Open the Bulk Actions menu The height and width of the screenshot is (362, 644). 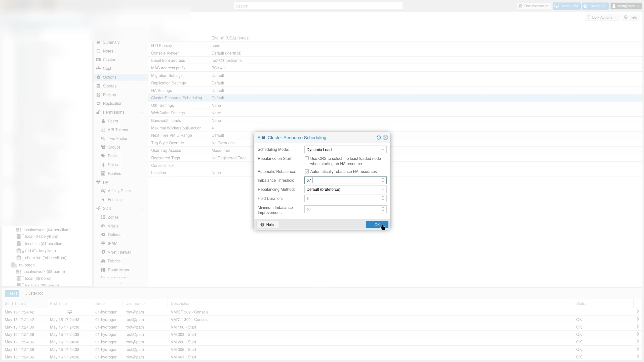pos(602,17)
